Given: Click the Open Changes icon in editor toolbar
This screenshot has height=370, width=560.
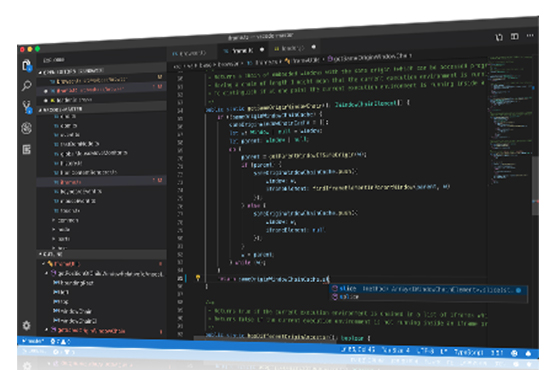Looking at the screenshot, I should (x=499, y=37).
